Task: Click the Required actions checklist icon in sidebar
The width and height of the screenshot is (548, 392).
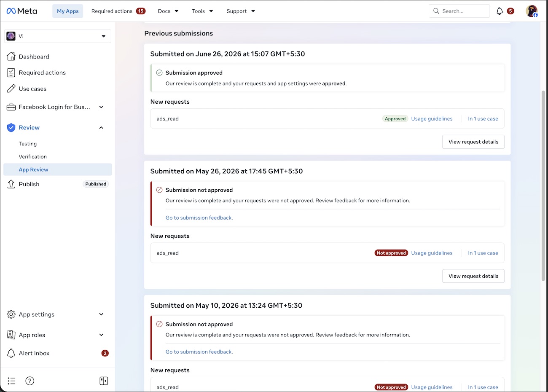Action: pos(11,72)
